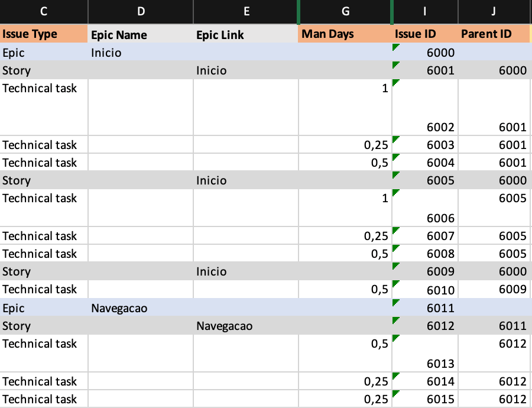This screenshot has width=532, height=408.
Task: Select Issue ID cell 6002
Action: point(425,107)
